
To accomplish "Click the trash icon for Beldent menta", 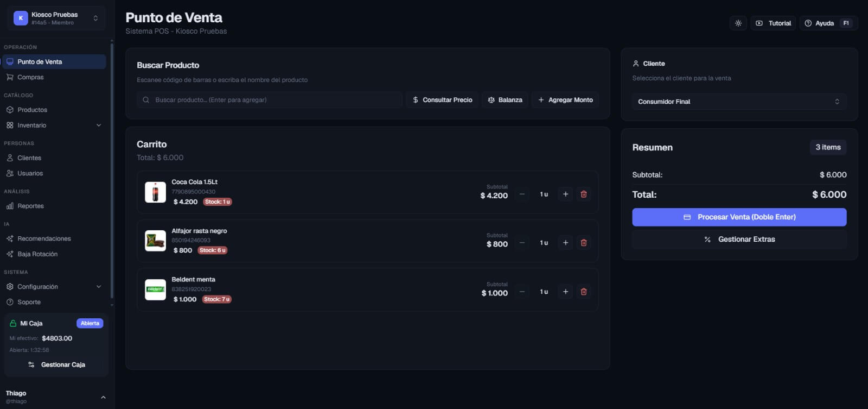I will point(584,292).
